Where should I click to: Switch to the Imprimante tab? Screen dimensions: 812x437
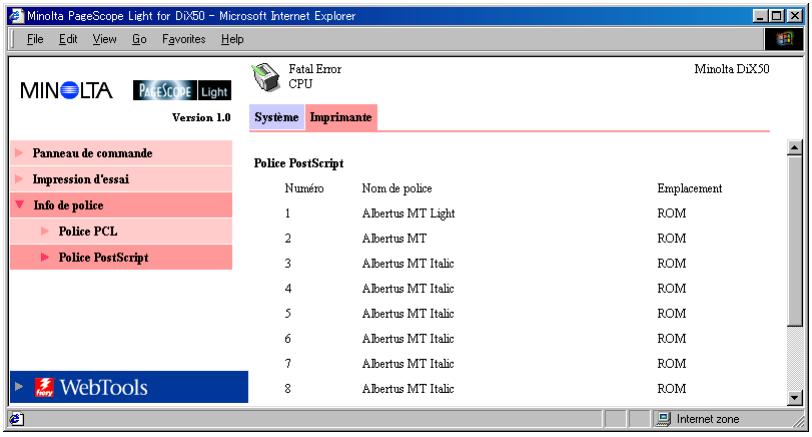click(x=341, y=117)
